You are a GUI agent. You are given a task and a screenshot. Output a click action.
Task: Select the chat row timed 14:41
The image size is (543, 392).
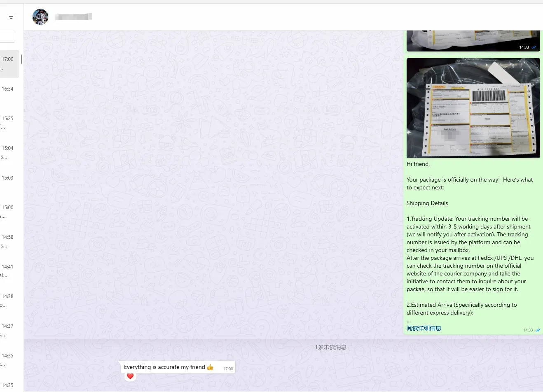click(x=9, y=271)
